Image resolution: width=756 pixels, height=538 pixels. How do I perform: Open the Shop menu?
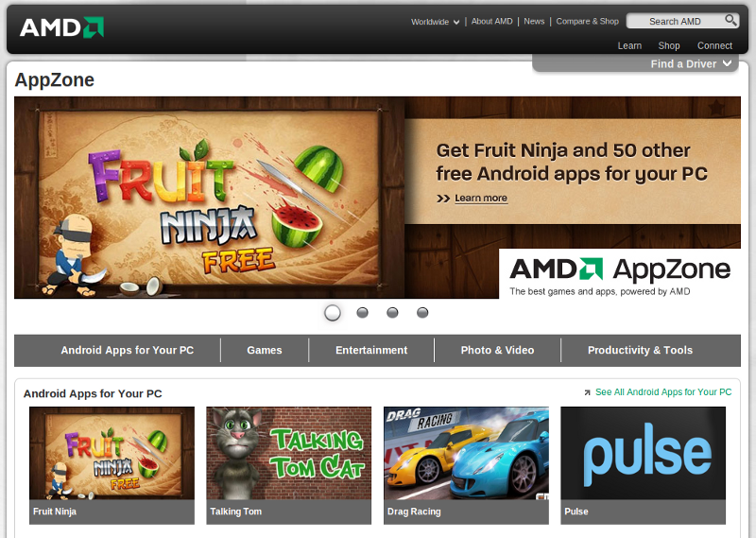coord(669,45)
